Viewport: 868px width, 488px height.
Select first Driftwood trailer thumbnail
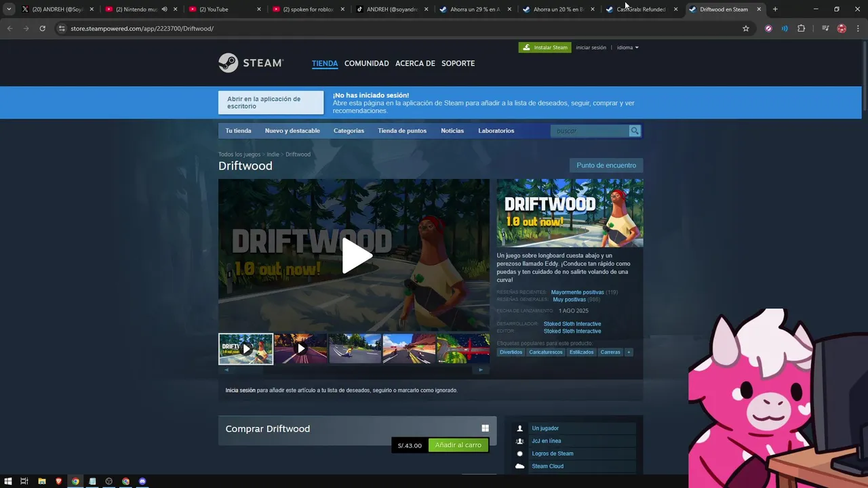click(245, 349)
